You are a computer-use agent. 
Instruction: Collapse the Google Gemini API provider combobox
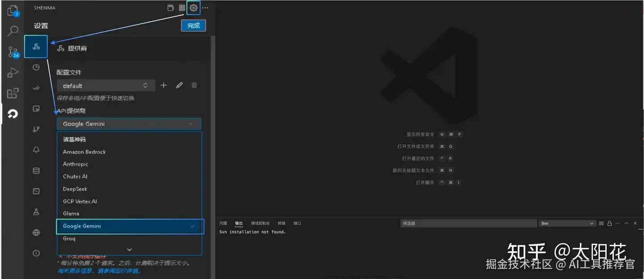pyautogui.click(x=129, y=124)
